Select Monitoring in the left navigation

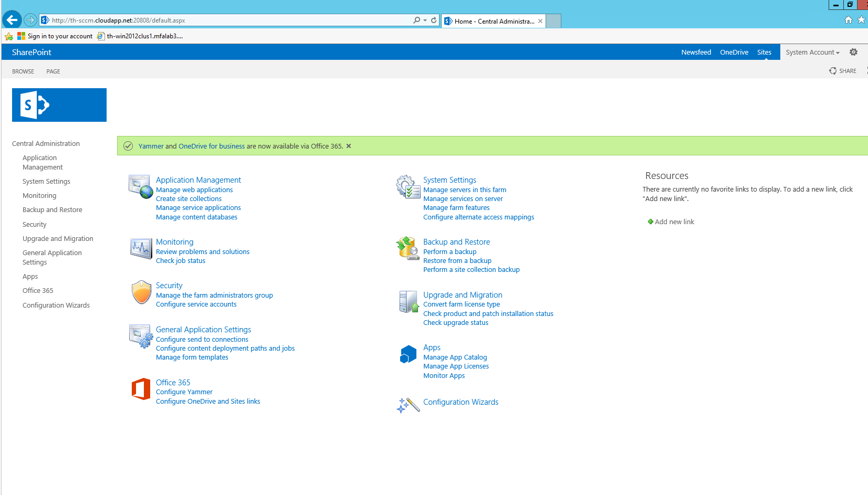(x=39, y=195)
